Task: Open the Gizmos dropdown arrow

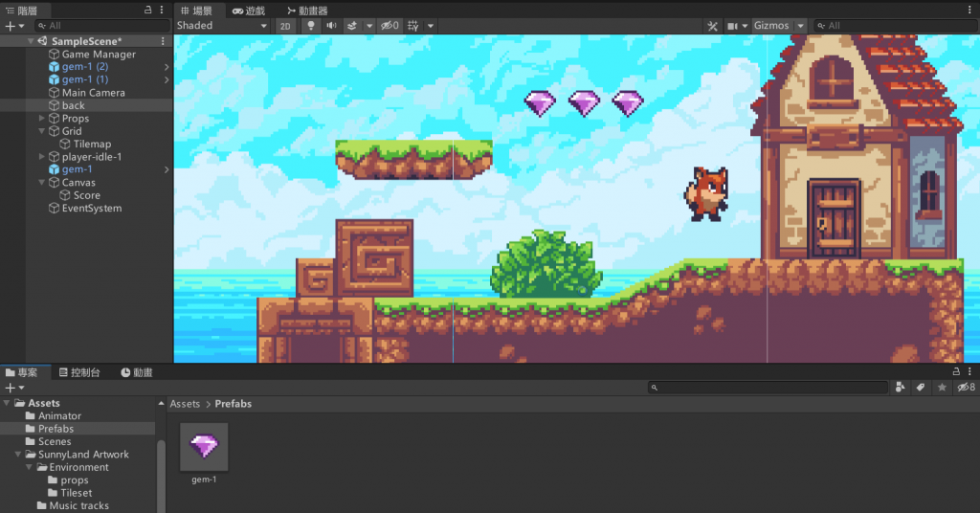Action: point(801,26)
